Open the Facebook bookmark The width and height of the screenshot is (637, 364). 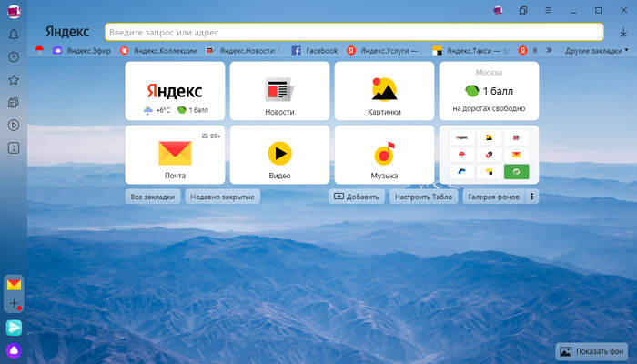315,51
